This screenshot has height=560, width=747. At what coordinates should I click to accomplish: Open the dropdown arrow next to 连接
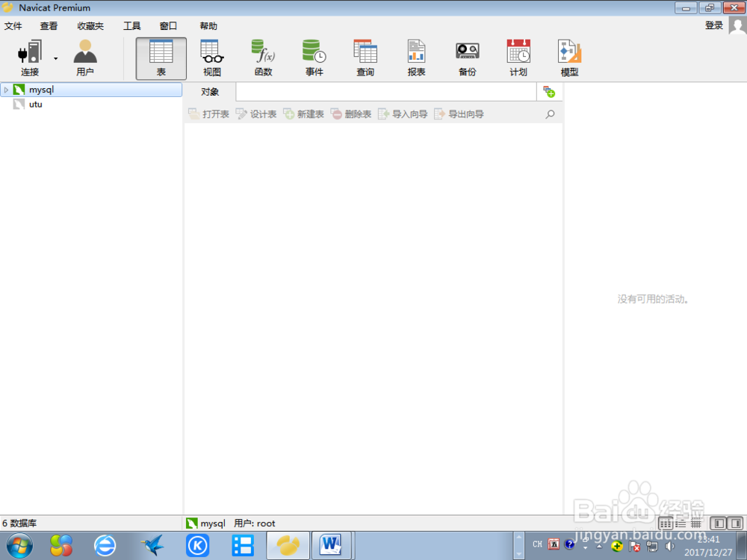coord(56,58)
